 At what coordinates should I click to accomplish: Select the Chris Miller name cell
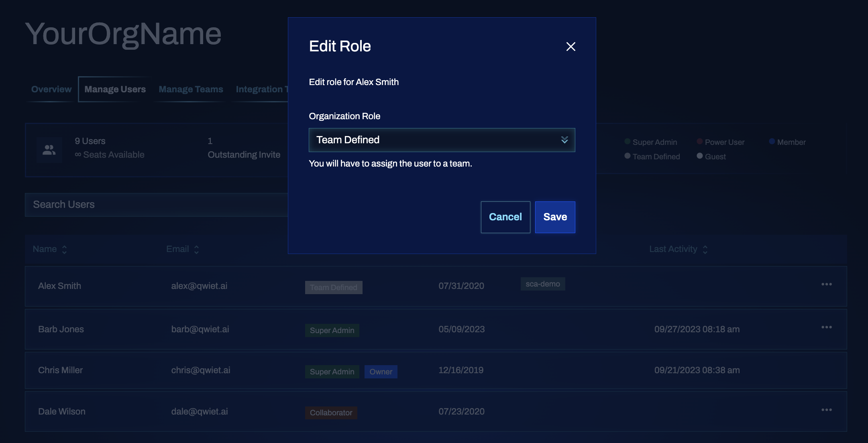click(60, 370)
